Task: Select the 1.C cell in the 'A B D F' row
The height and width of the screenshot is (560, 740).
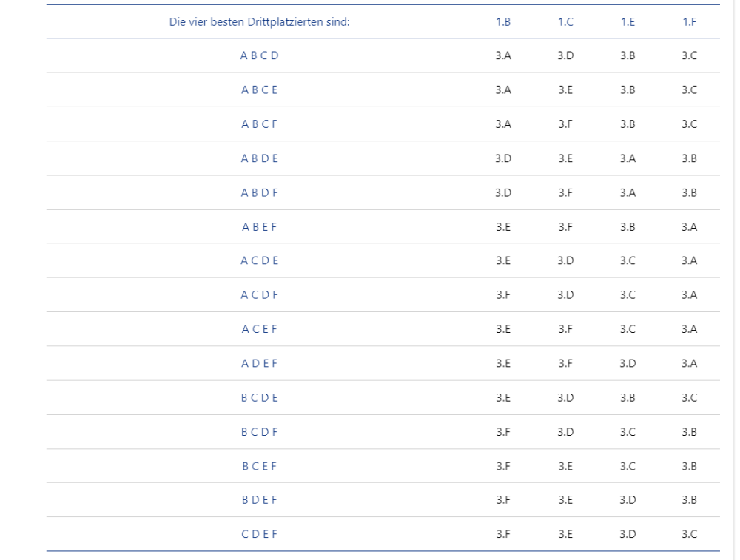Action: [565, 192]
